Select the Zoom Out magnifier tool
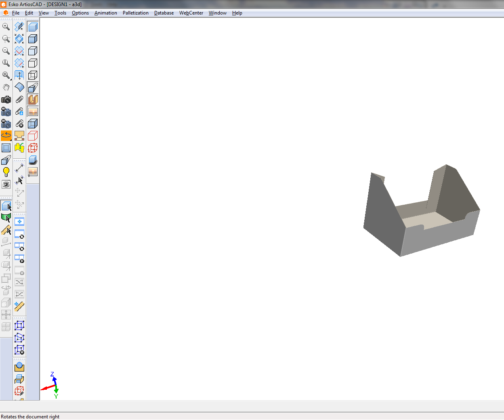Image resolution: width=504 pixels, height=420 pixels. [6, 51]
